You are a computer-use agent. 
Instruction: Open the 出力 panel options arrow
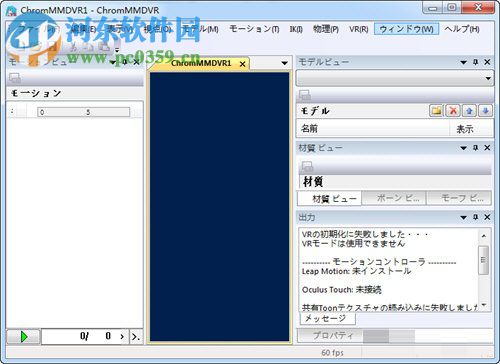coord(463,218)
